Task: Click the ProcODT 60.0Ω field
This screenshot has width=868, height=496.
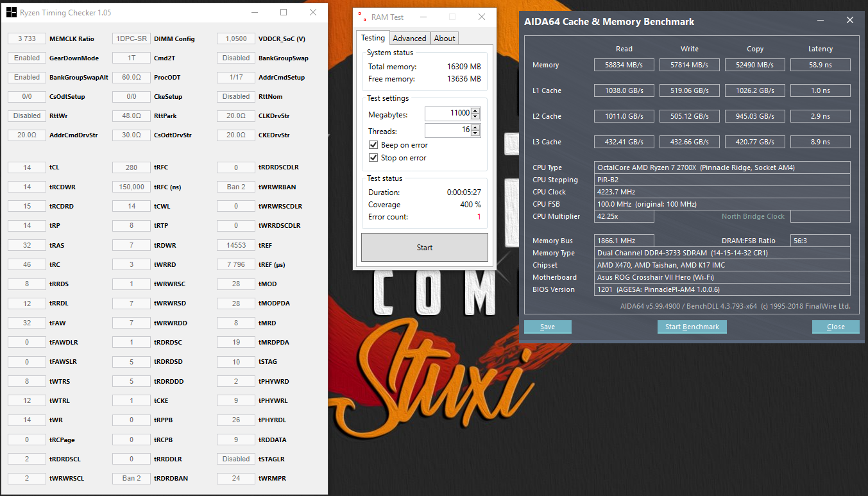Action: click(x=132, y=77)
